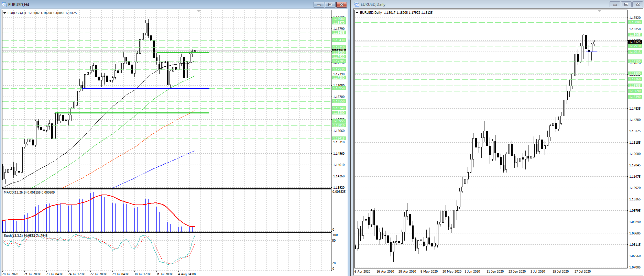Expand the triangle beside EURUSD,Daily chart header
Image resolution: width=644 pixels, height=276 pixels.
click(x=357, y=13)
